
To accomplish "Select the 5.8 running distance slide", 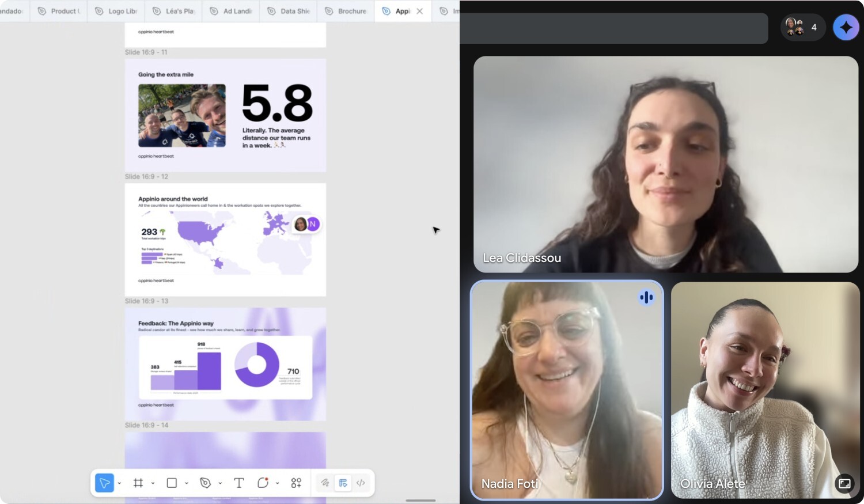I will click(225, 115).
